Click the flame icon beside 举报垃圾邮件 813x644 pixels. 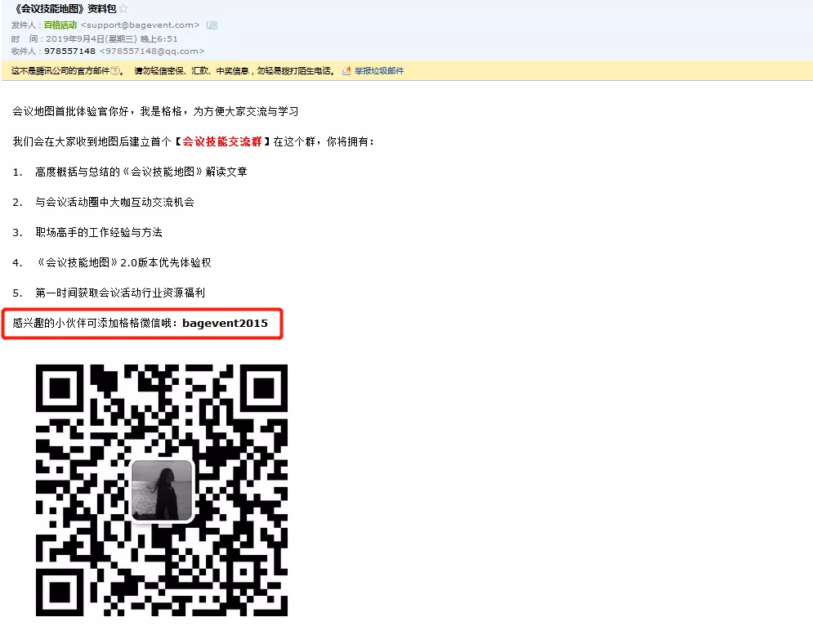(x=346, y=71)
